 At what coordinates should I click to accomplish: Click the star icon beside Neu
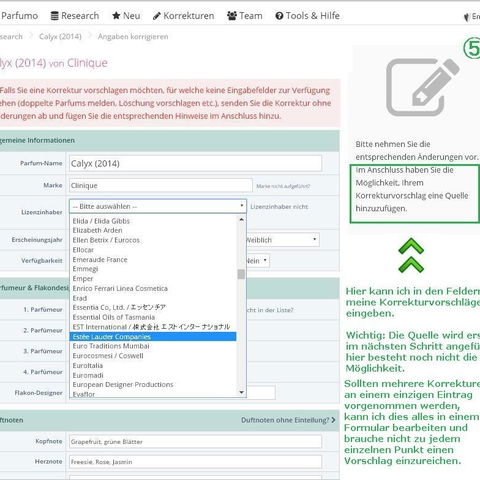click(x=116, y=16)
